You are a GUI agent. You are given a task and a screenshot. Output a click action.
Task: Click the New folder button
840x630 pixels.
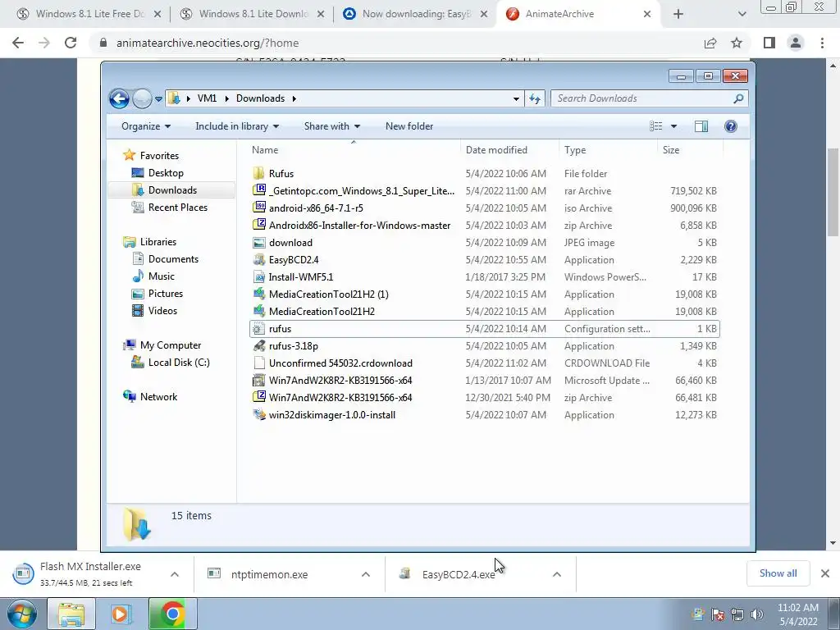409,126
